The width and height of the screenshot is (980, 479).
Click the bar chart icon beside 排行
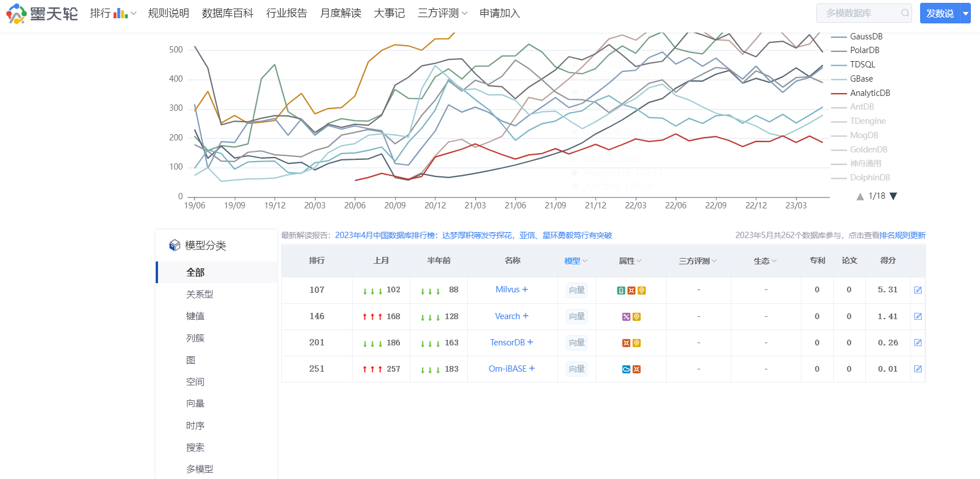pos(120,13)
